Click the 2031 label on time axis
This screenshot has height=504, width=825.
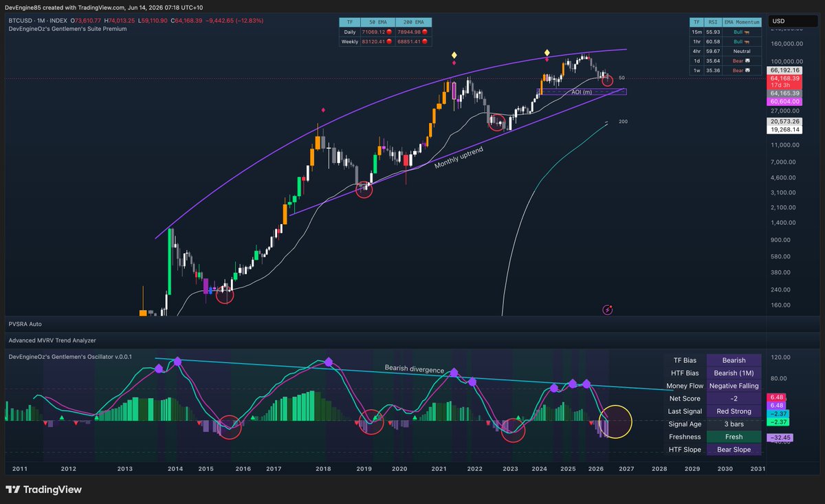(x=758, y=468)
